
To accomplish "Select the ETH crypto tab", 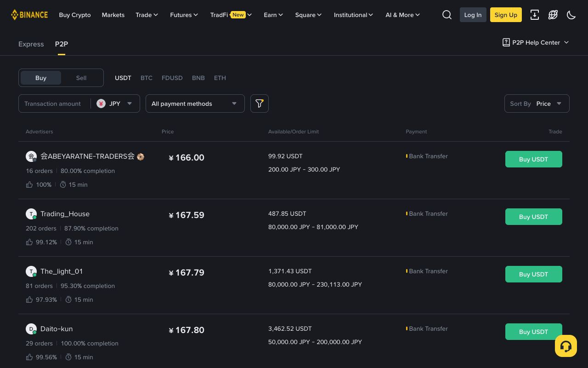I will (220, 78).
